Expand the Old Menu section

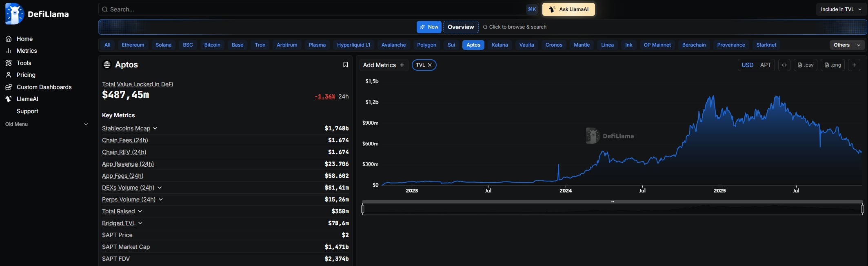[86, 124]
